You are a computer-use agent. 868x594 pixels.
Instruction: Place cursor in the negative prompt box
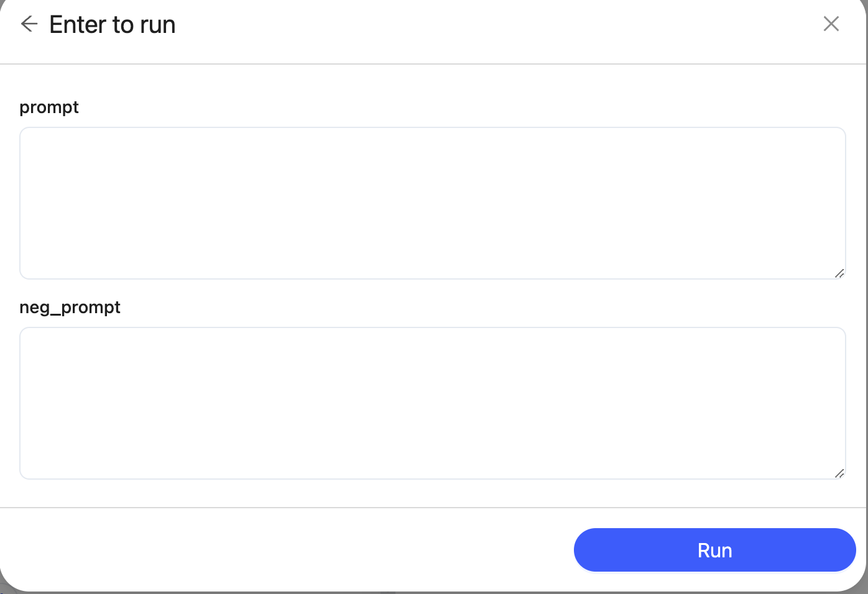click(x=432, y=403)
